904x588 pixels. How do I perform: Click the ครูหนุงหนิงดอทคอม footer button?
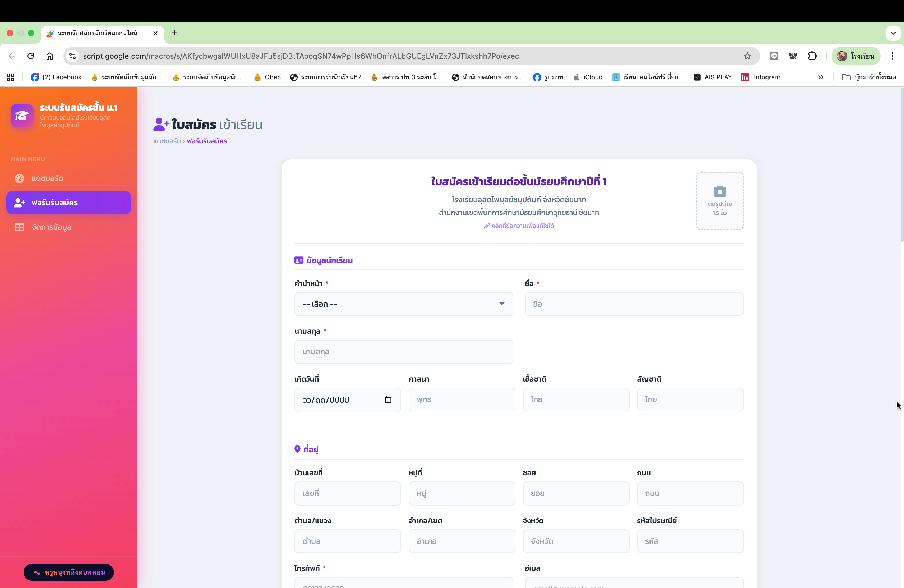tap(69, 572)
